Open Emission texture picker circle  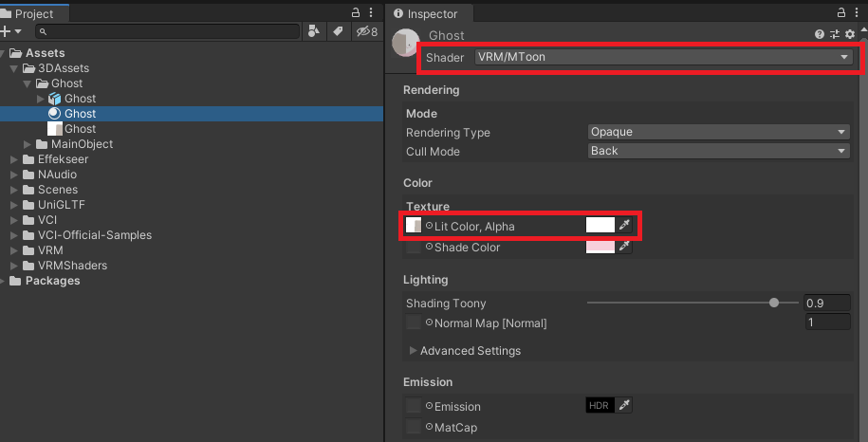429,406
